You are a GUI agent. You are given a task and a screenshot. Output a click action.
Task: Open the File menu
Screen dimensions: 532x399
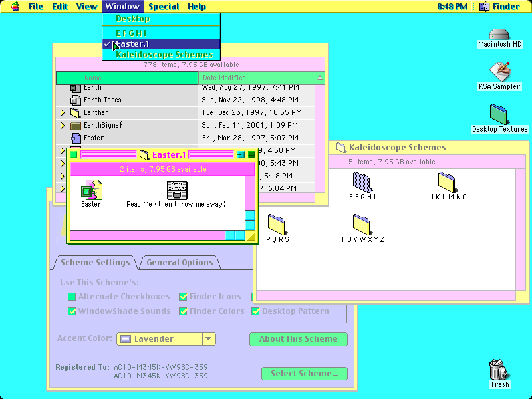point(36,7)
